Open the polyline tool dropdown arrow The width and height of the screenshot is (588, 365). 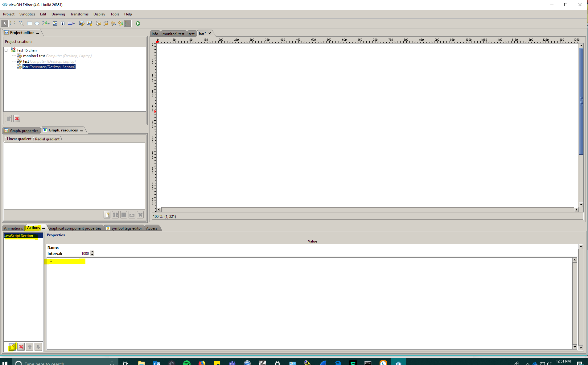point(49,24)
